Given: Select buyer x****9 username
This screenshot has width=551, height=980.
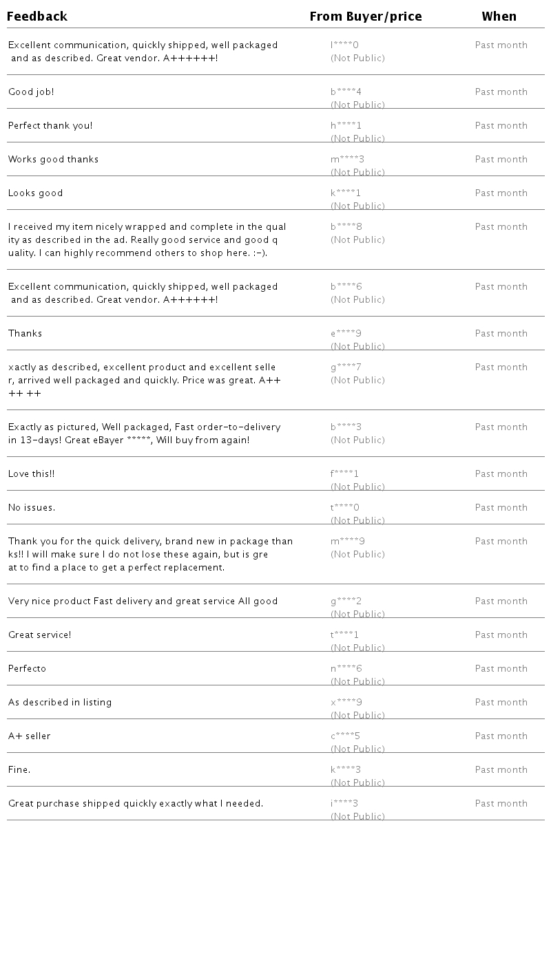Looking at the screenshot, I should (346, 703).
